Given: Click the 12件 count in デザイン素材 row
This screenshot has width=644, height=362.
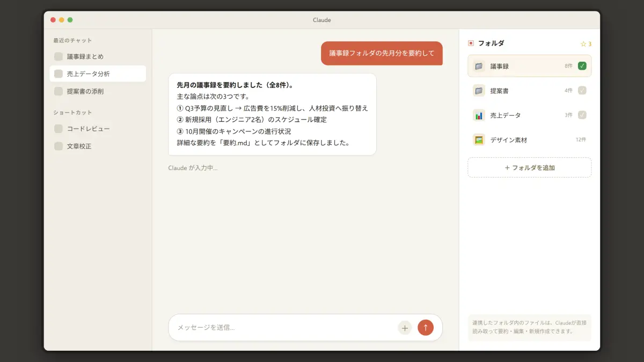Looking at the screenshot, I should click(581, 139).
